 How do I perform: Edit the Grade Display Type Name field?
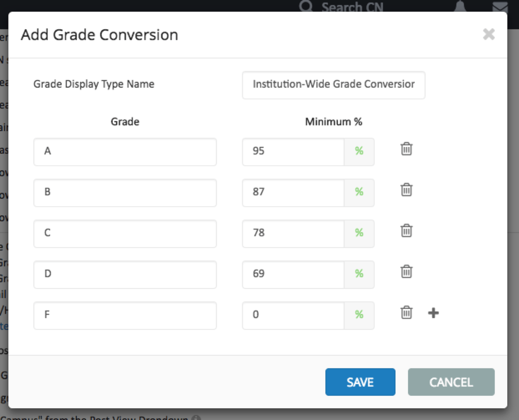[x=333, y=85]
